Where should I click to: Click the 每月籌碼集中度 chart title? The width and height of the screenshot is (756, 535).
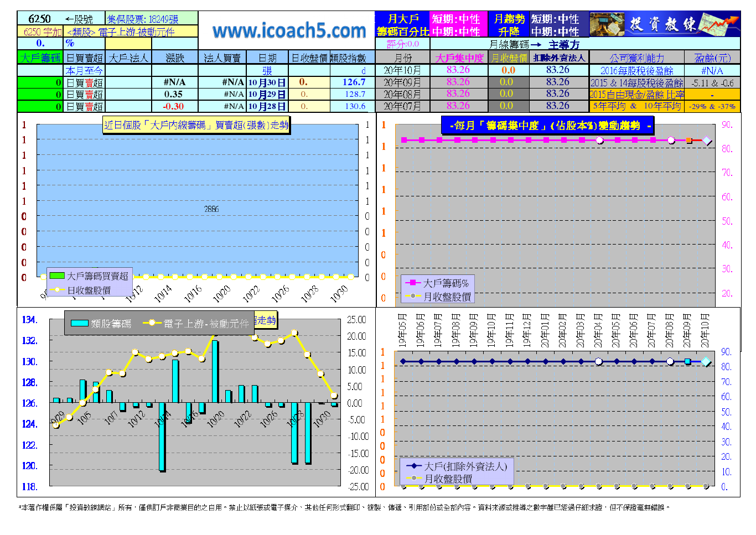pyautogui.click(x=547, y=126)
